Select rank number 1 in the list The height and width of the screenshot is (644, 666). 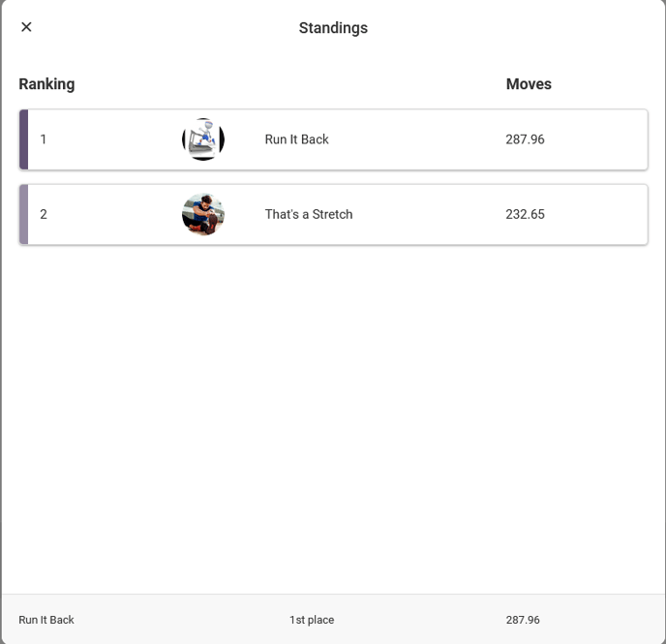[44, 139]
